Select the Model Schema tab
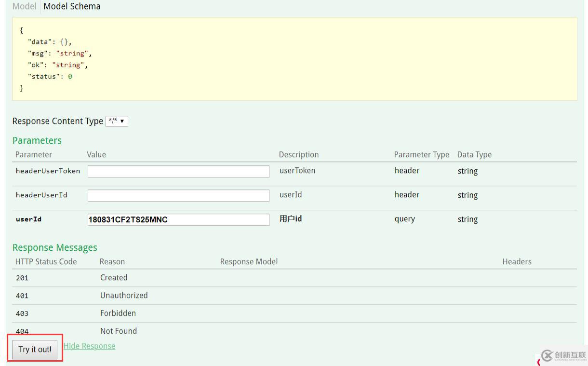 (72, 7)
